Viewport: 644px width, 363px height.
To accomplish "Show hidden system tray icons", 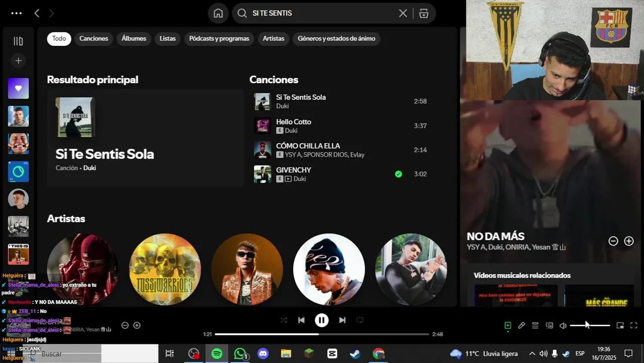I will (532, 354).
